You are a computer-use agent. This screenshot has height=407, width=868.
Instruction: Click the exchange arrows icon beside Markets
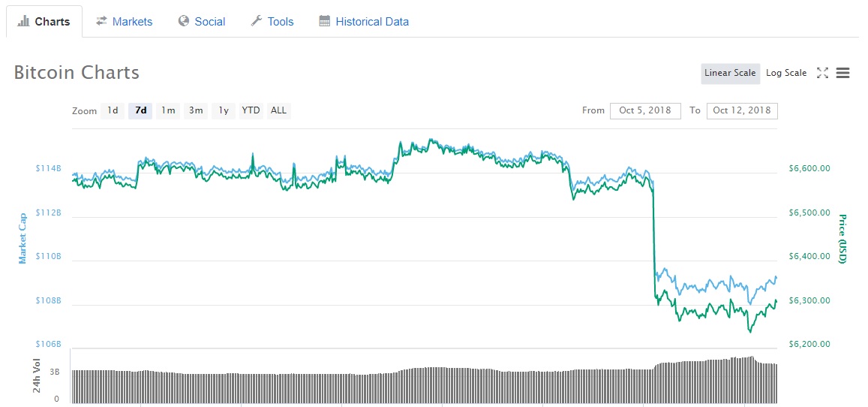[x=101, y=21]
